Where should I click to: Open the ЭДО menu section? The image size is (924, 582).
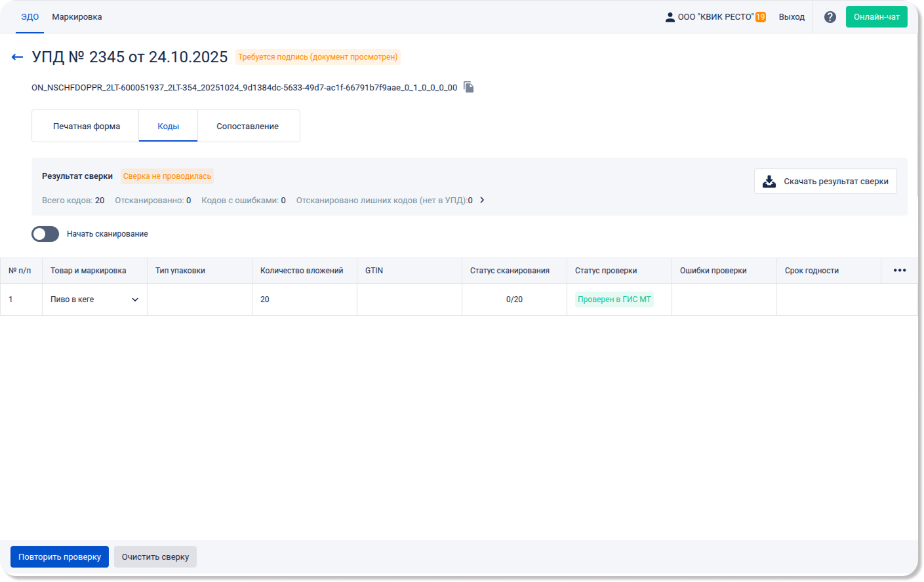[x=30, y=17]
